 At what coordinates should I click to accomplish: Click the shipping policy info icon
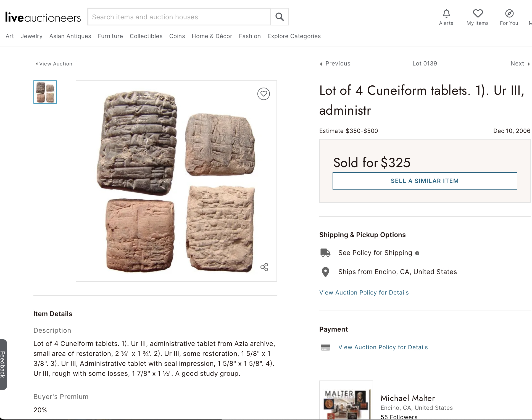417,253
